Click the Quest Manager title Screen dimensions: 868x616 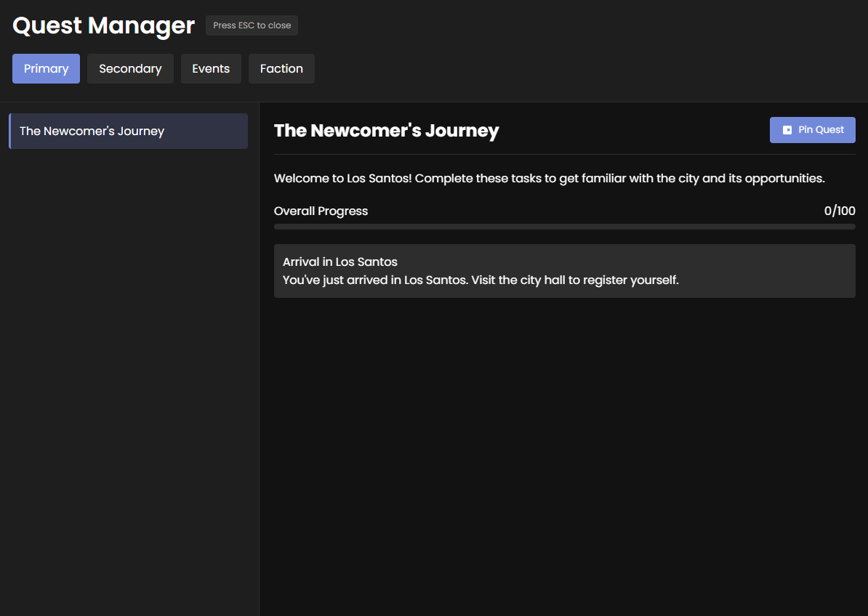coord(103,25)
